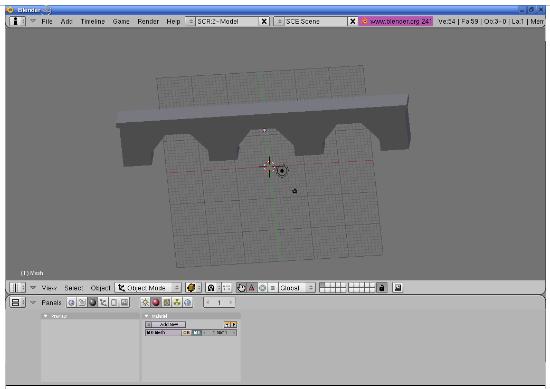
Task: Click the SCR:2-Model screen name field
Action: 227,21
